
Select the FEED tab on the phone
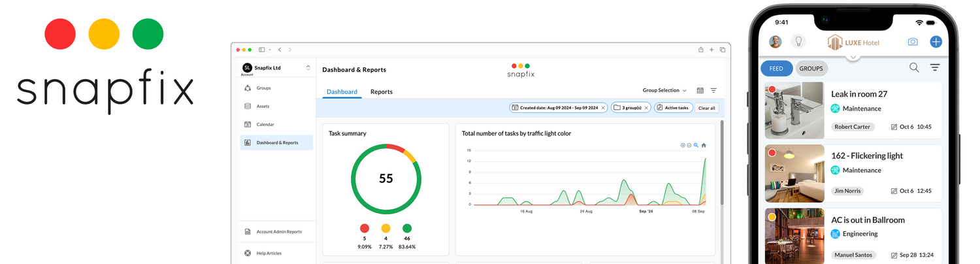(x=776, y=68)
